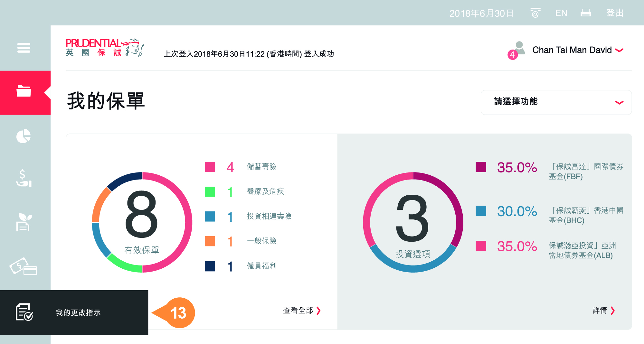Open the plant document sidebar icon
Image resolution: width=644 pixels, height=344 pixels.
[x=24, y=222]
